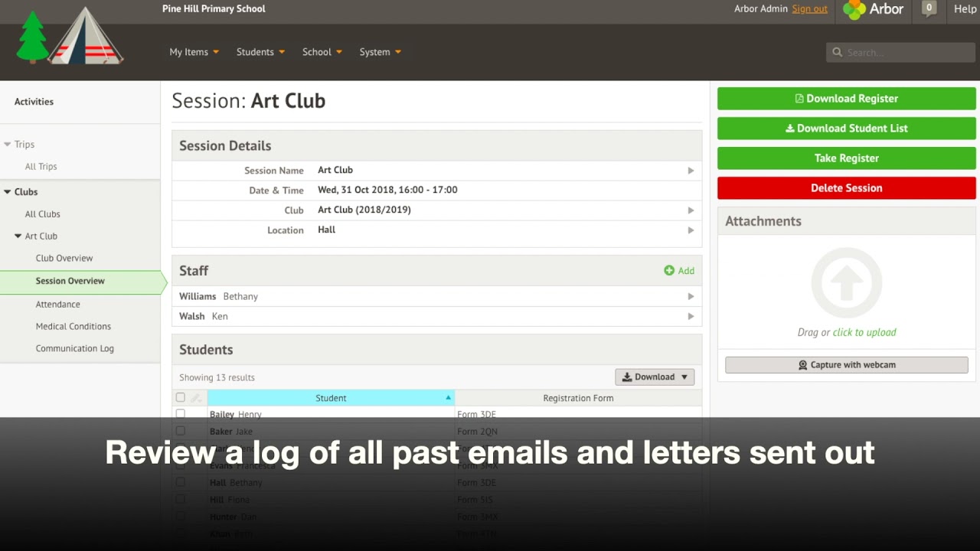
Task: Click the red Delete Session button
Action: [847, 188]
